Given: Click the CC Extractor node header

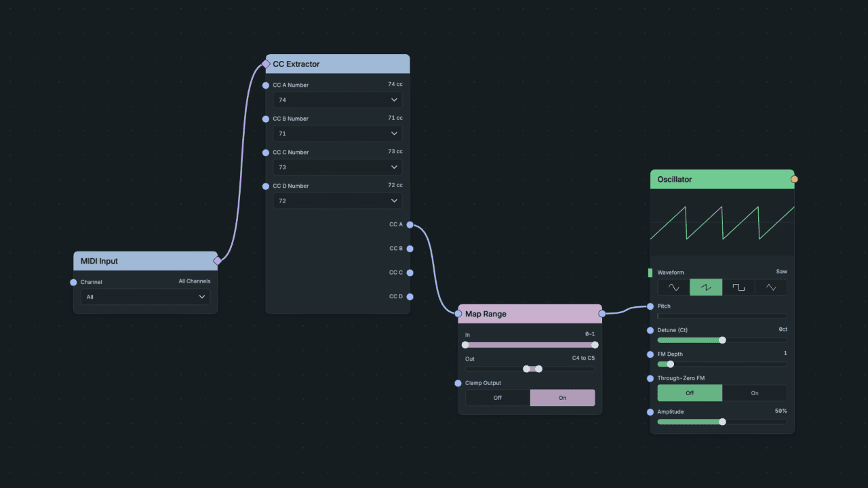Looking at the screenshot, I should 338,64.
